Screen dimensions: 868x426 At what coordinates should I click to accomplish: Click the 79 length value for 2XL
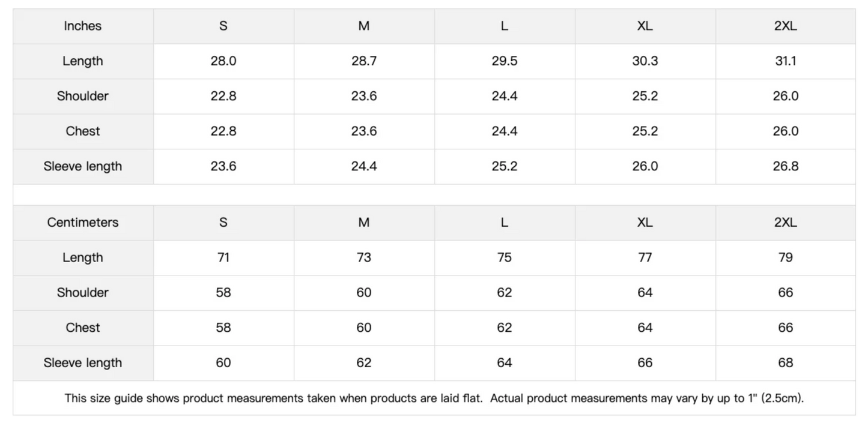(785, 257)
